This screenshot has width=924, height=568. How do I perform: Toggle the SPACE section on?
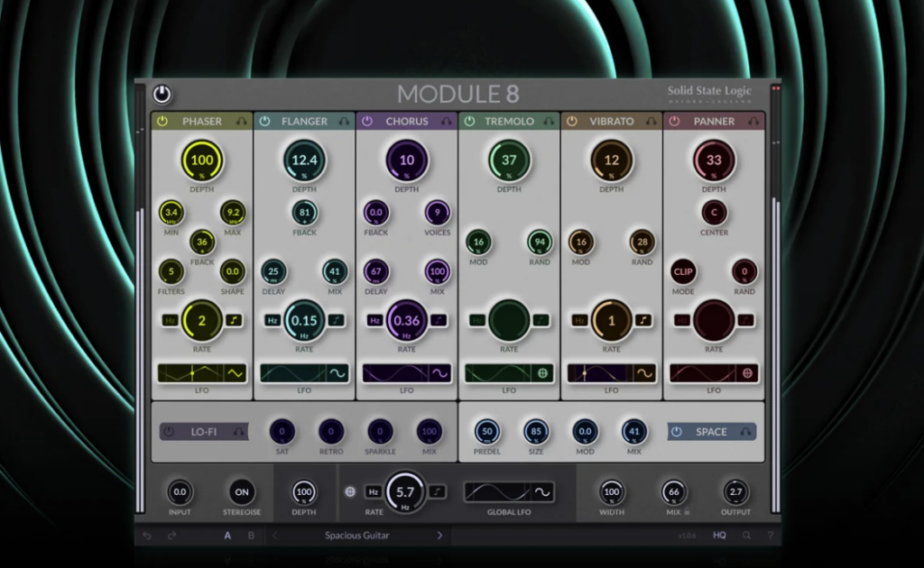click(x=678, y=432)
